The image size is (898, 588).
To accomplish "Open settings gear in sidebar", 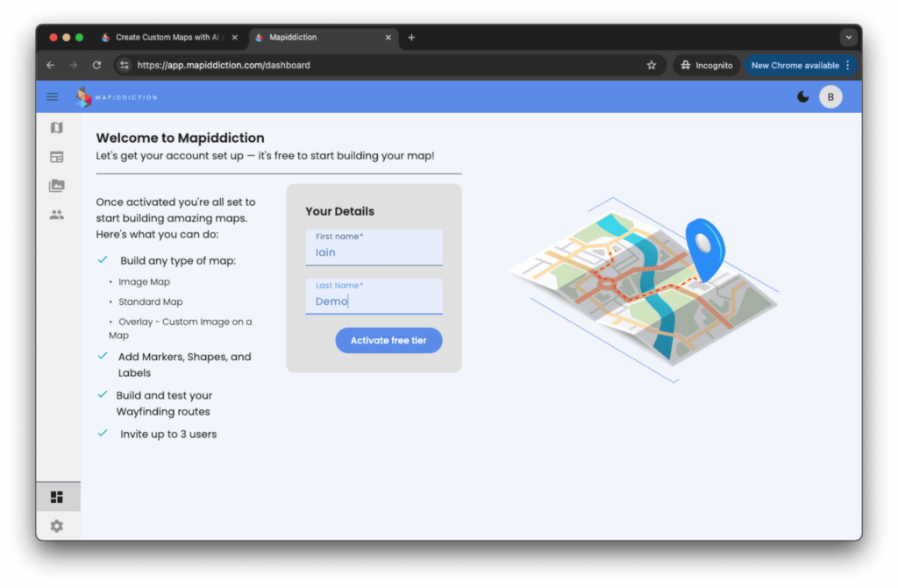I will pyautogui.click(x=57, y=526).
